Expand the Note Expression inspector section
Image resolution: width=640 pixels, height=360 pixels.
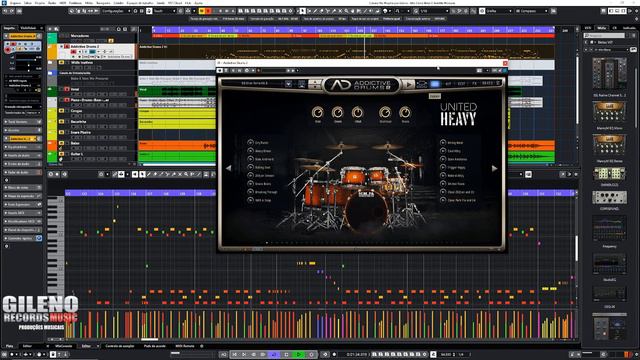point(22,204)
